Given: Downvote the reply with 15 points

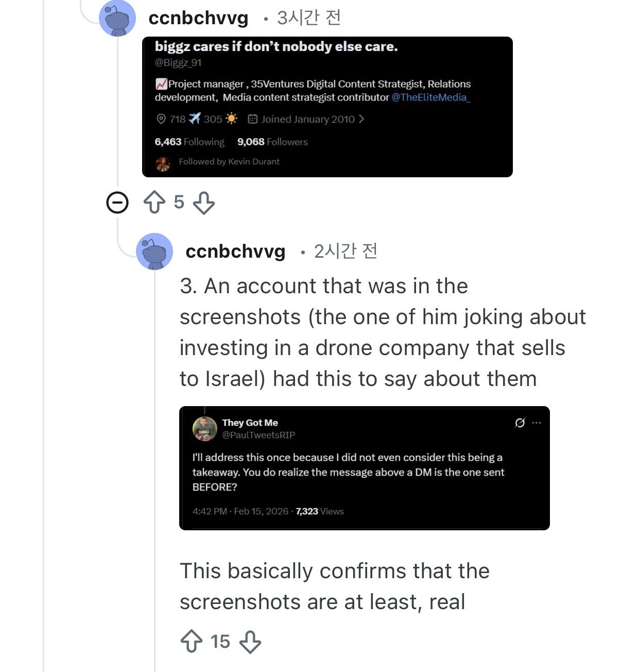Looking at the screenshot, I should tap(250, 642).
